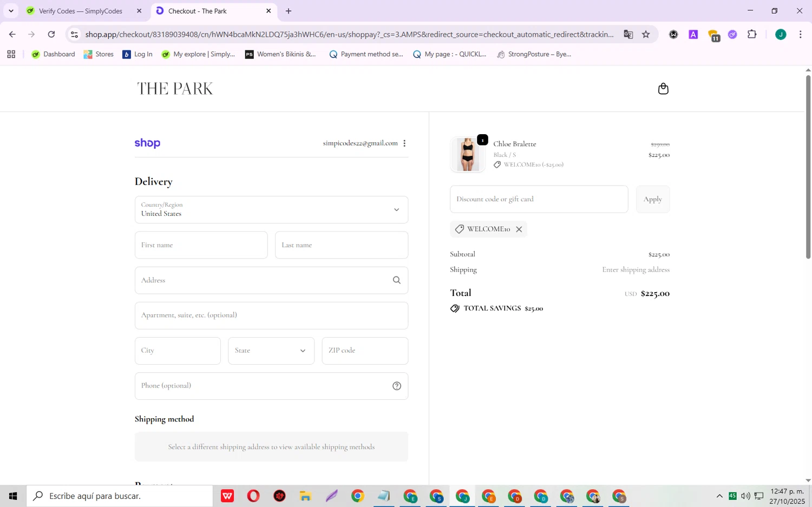Bookmark this page with the star icon
The width and height of the screenshot is (812, 507).
pos(646,34)
